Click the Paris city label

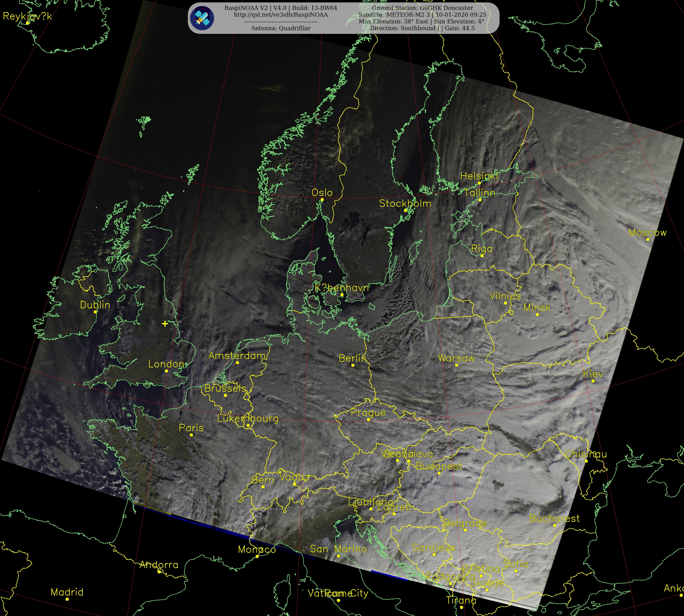click(191, 428)
